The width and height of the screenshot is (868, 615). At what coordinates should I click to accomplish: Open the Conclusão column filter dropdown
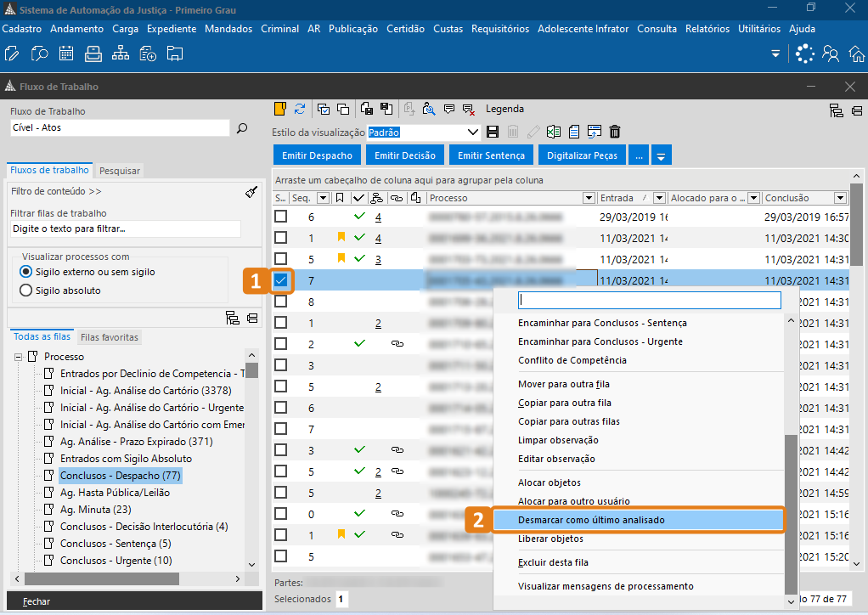[x=840, y=198]
